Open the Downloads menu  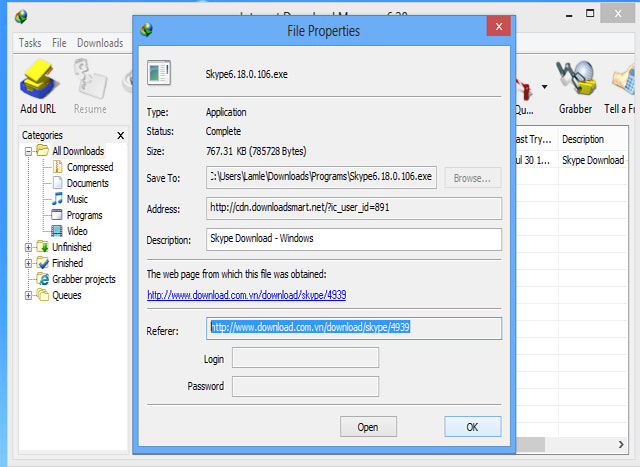(x=100, y=43)
